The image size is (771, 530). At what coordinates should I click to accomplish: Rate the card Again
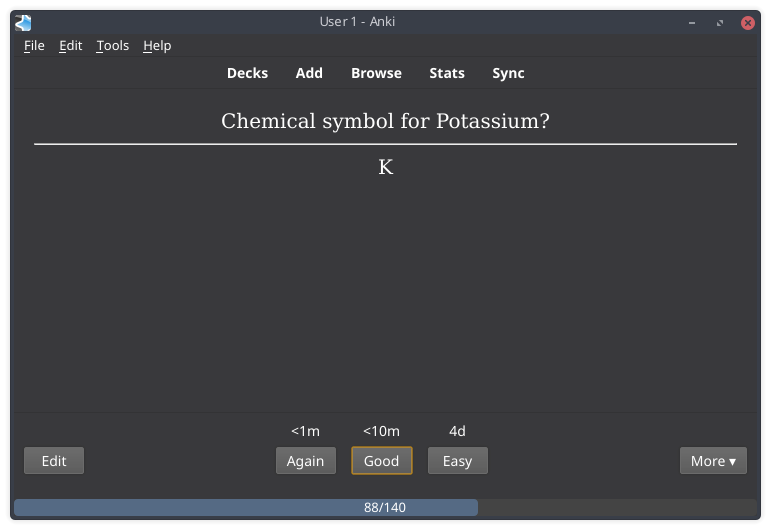pos(306,461)
